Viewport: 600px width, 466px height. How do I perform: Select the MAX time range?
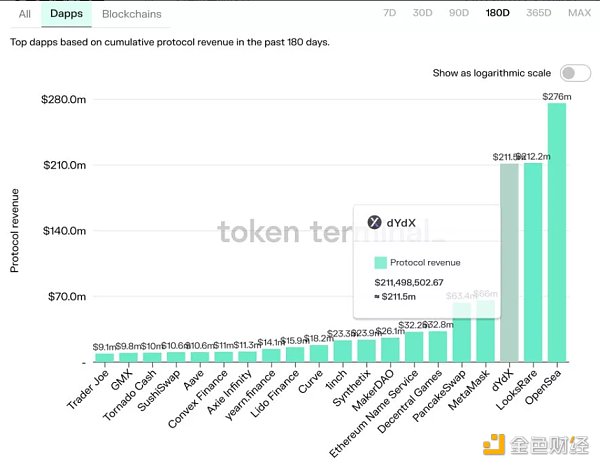578,14
